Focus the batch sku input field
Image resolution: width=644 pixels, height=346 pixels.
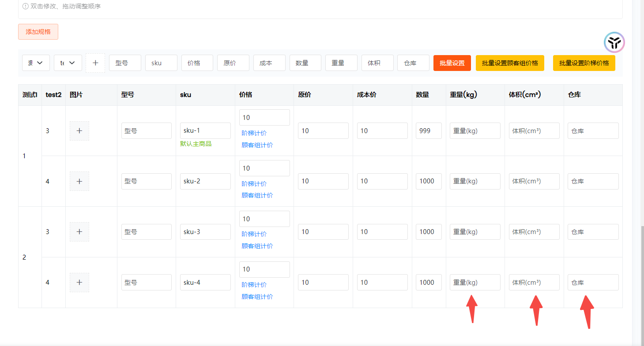(x=161, y=63)
